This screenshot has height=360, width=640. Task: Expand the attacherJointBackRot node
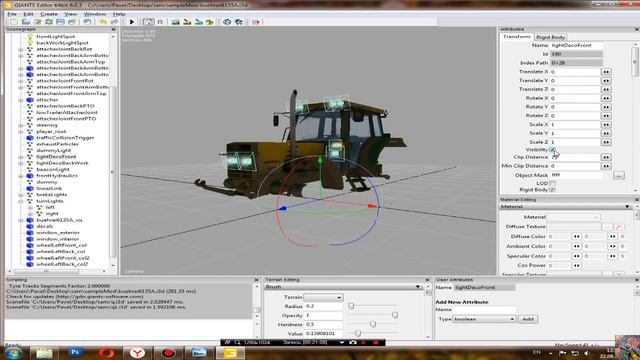click(21, 49)
